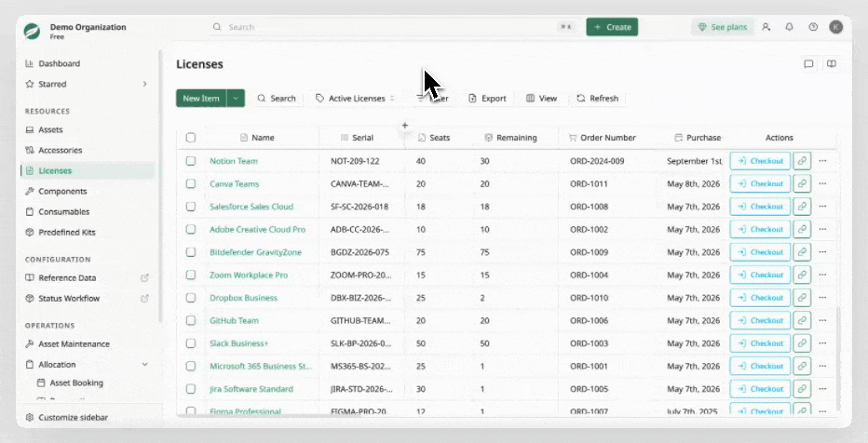Image resolution: width=868 pixels, height=443 pixels.
Task: Check the Notion Team row checkbox
Action: 190,161
